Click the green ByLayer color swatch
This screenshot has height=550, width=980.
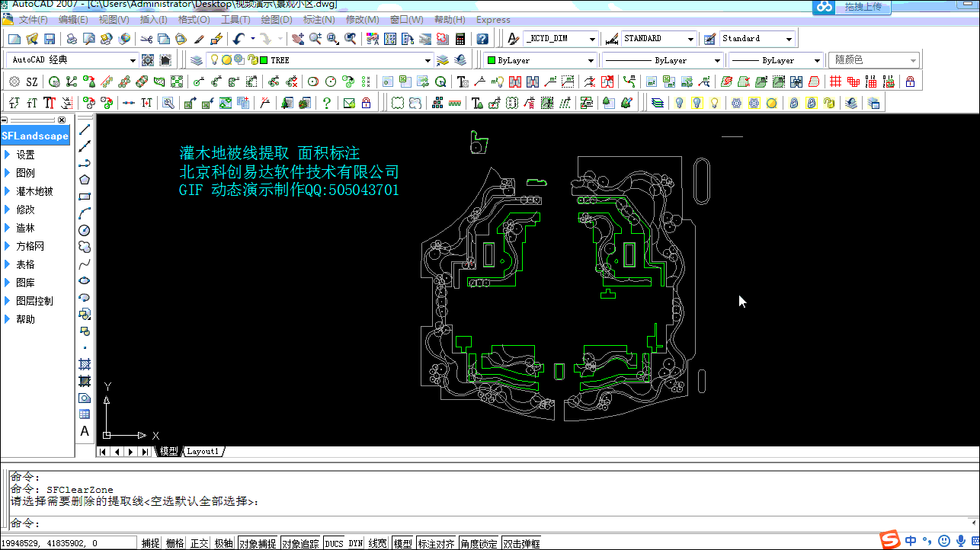click(x=492, y=60)
